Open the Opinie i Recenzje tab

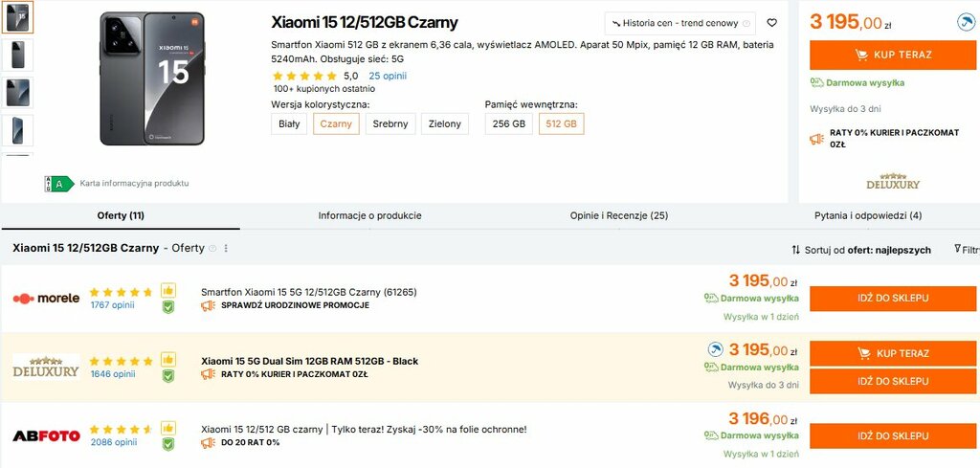click(x=618, y=215)
